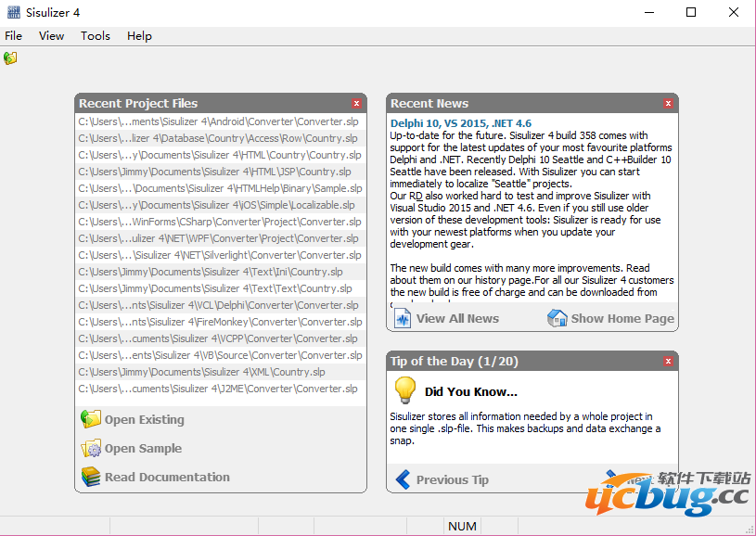Click the Open Sample gear folder icon
756x536 pixels.
91,449
